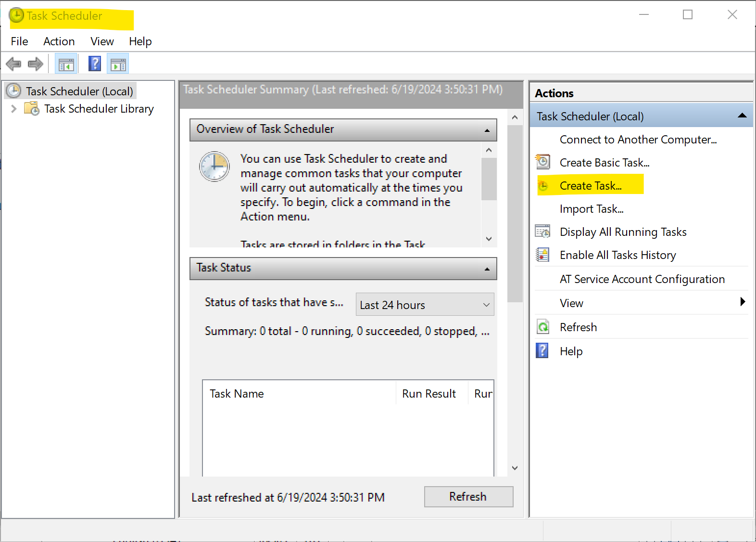Open the Last 24 hours dropdown
Image resolution: width=756 pixels, height=542 pixels.
(x=425, y=305)
